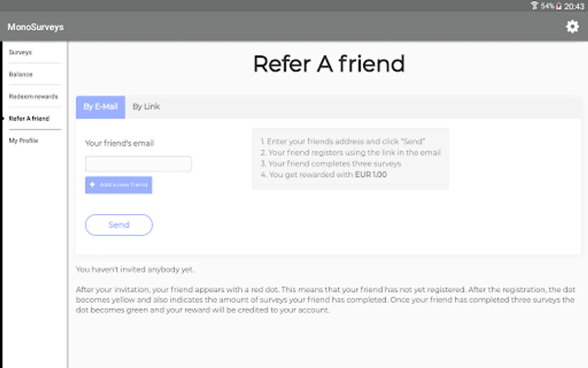
Task: Tap the battery icon in status bar
Action: point(559,6)
